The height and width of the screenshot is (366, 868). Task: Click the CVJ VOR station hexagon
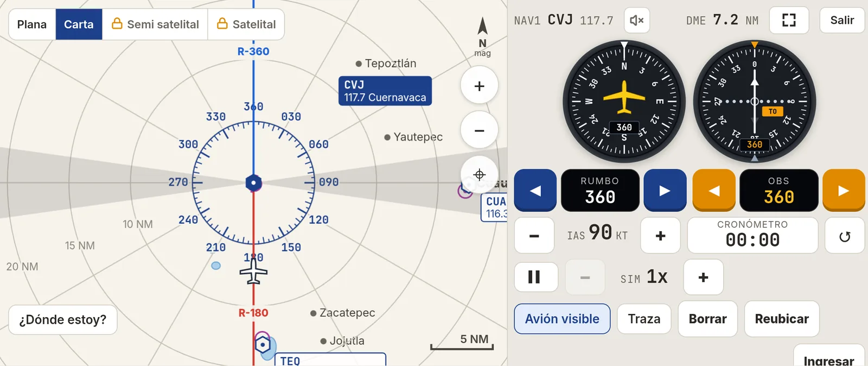253,183
